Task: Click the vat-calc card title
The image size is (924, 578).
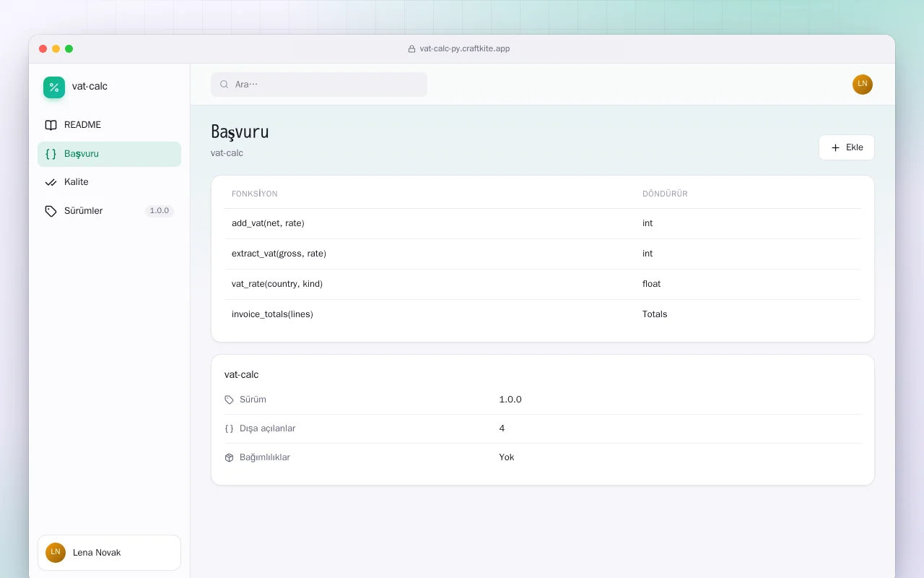Action: pos(242,374)
